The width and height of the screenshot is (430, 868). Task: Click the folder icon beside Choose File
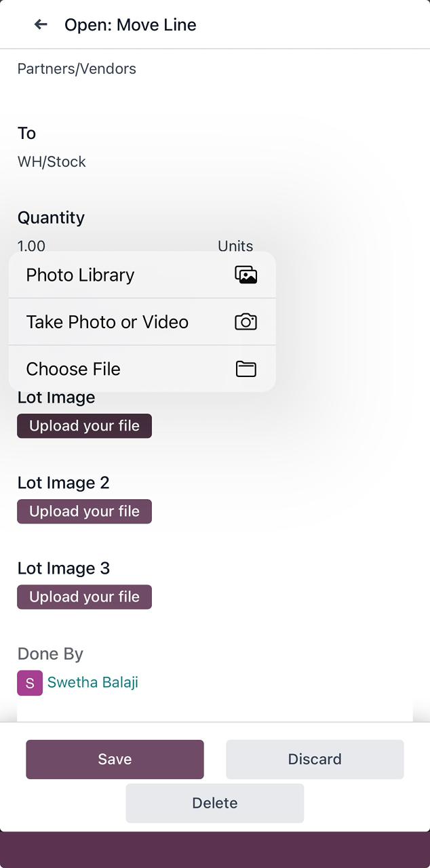pos(246,369)
